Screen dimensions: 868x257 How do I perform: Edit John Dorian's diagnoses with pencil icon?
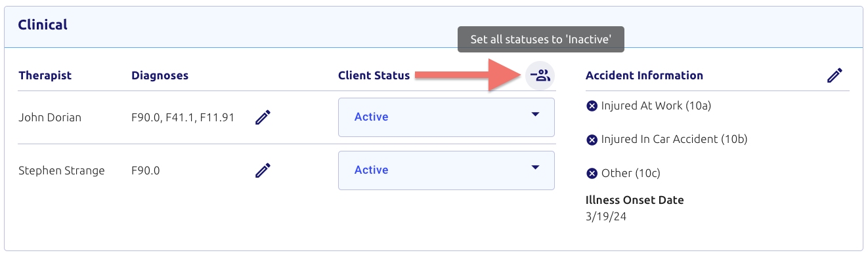(263, 117)
